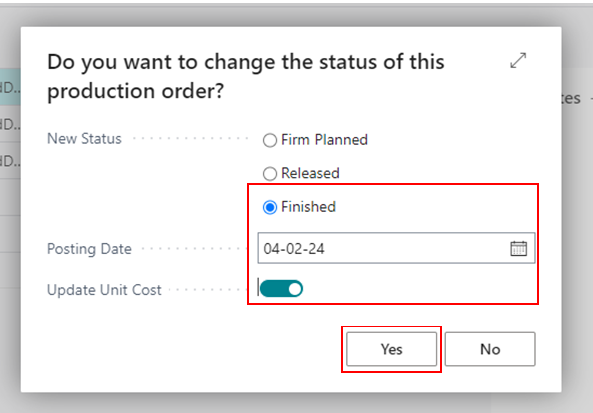Click into the Posting Date field showing 04-02-24
This screenshot has height=413, width=593.
tap(396, 248)
